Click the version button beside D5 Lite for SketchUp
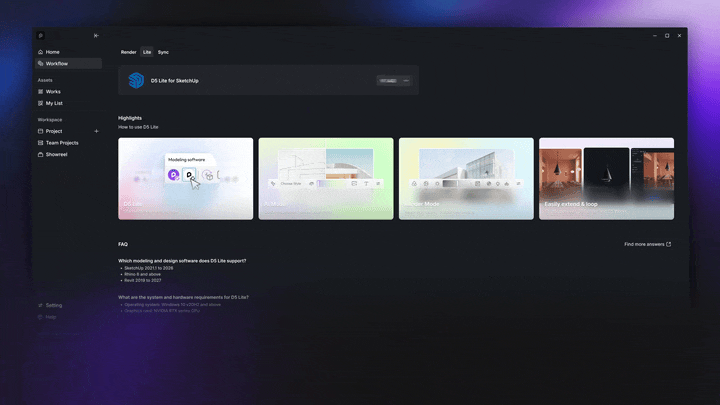Viewport: 720px width, 405px height. pyautogui.click(x=388, y=81)
